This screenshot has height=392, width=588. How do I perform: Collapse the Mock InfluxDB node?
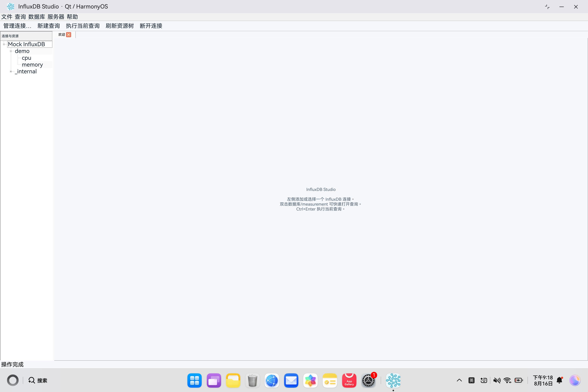click(4, 44)
